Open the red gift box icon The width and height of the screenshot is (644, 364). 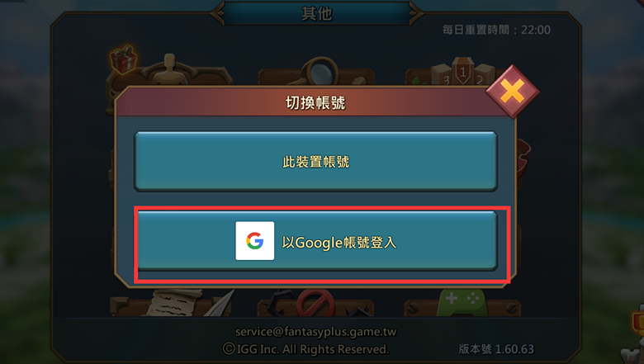pos(123,59)
